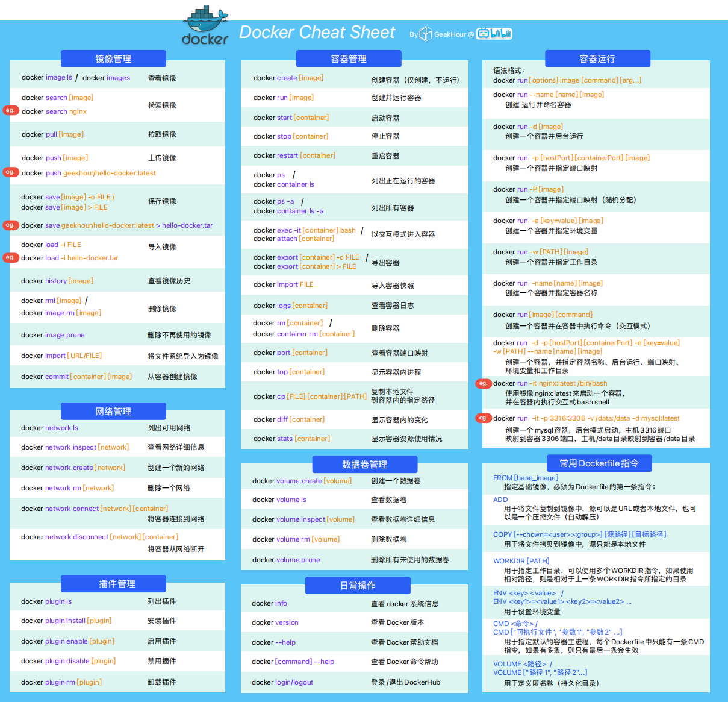The width and height of the screenshot is (728, 702).
Task: Click the 'ENV <key> <value>' instruction
Action: pos(524,593)
